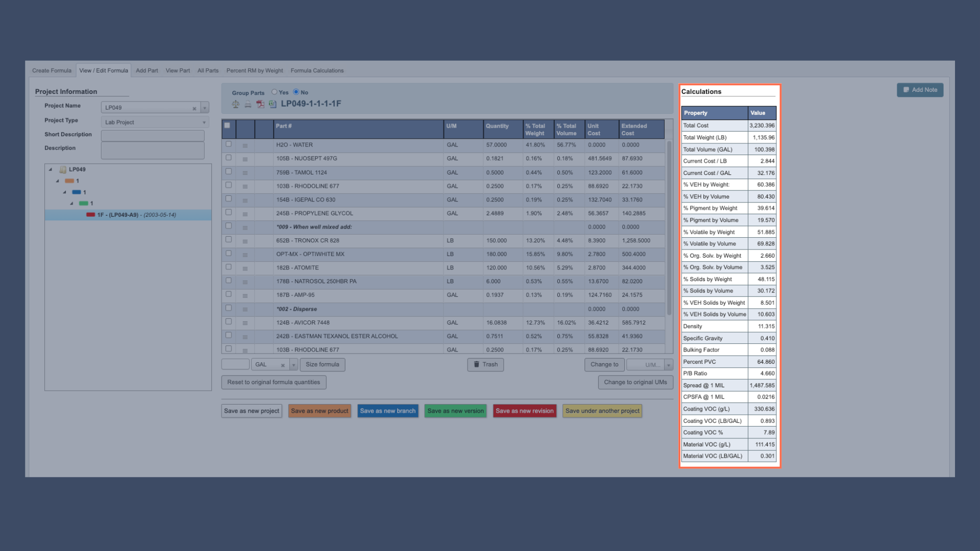Export the formula to Excel
The height and width of the screenshot is (551, 980).
tap(273, 104)
